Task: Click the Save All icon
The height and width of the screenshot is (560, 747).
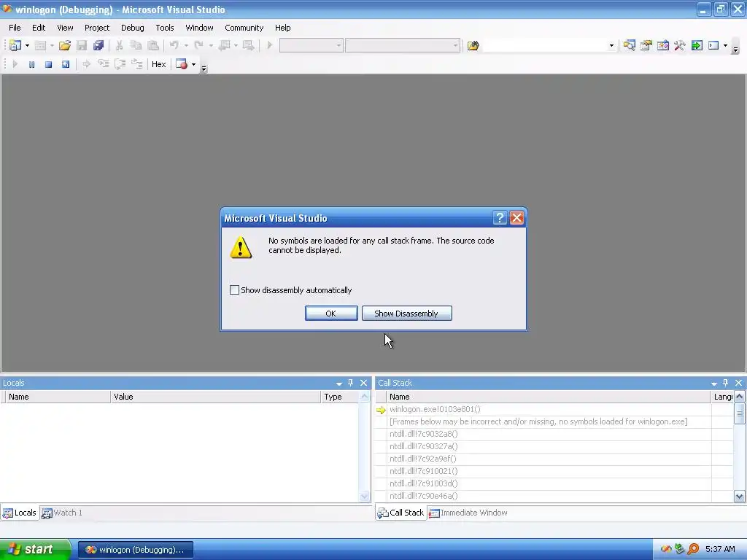Action: 98,45
